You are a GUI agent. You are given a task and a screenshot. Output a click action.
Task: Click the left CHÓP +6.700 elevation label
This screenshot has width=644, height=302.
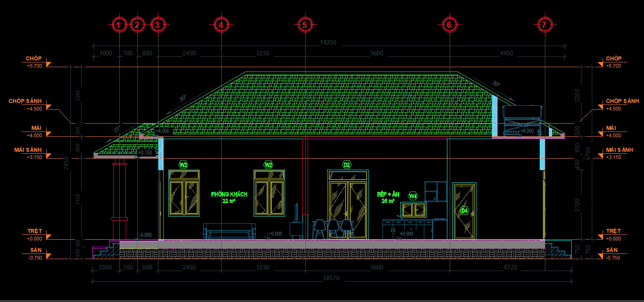(x=34, y=62)
